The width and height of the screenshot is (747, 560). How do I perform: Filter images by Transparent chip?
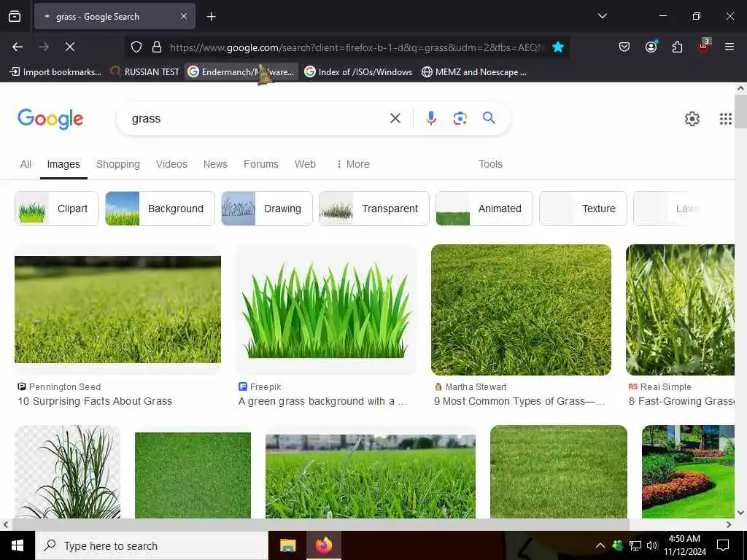point(374,209)
